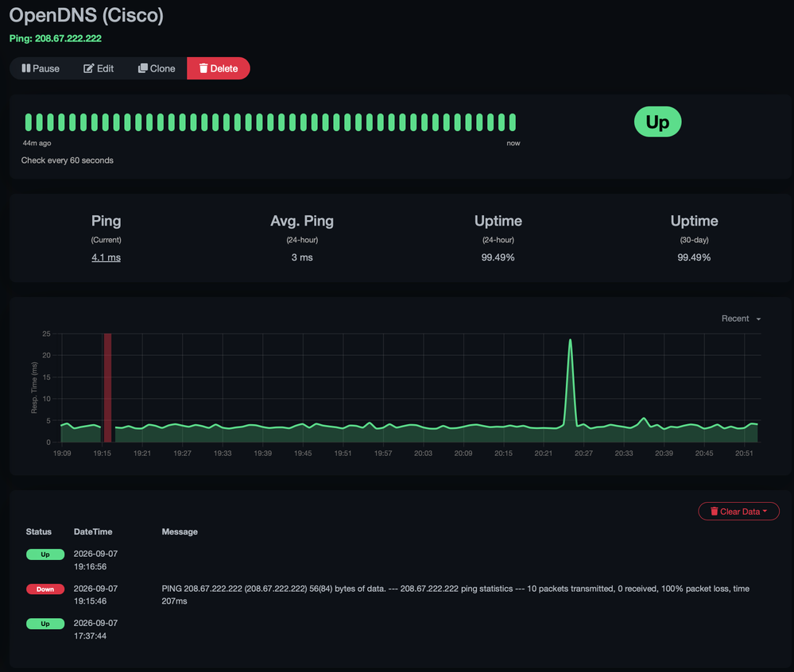
Task: Click the current ping value 4.1 ms
Action: pyautogui.click(x=106, y=257)
